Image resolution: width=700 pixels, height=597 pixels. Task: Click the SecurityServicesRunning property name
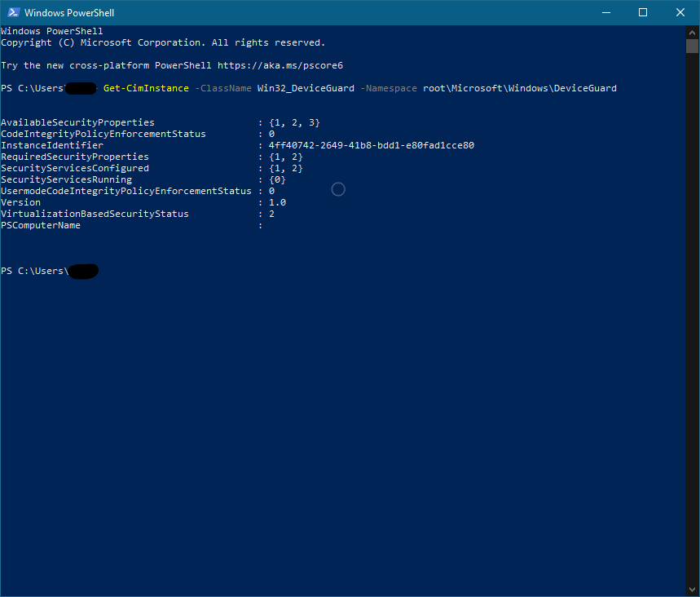coord(66,179)
